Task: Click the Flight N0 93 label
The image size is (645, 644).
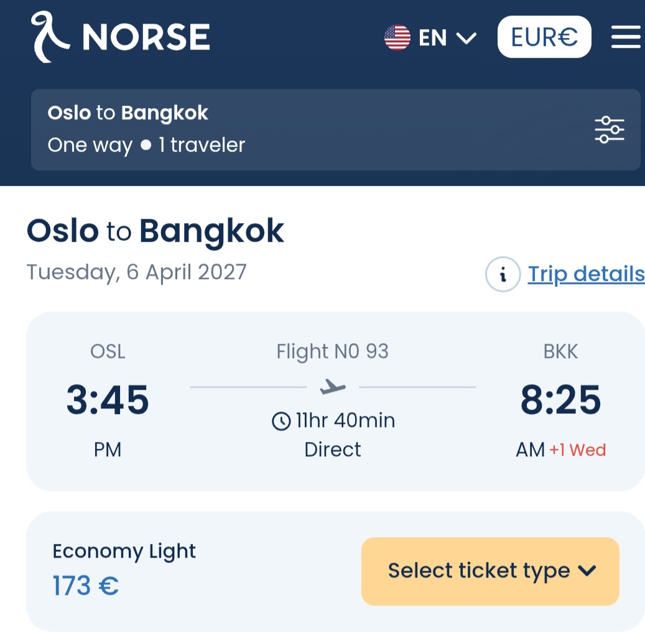Action: (x=332, y=352)
